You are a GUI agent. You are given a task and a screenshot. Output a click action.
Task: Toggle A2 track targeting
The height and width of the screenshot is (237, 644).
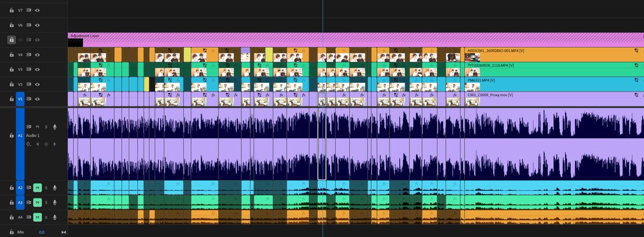pyautogui.click(x=20, y=188)
